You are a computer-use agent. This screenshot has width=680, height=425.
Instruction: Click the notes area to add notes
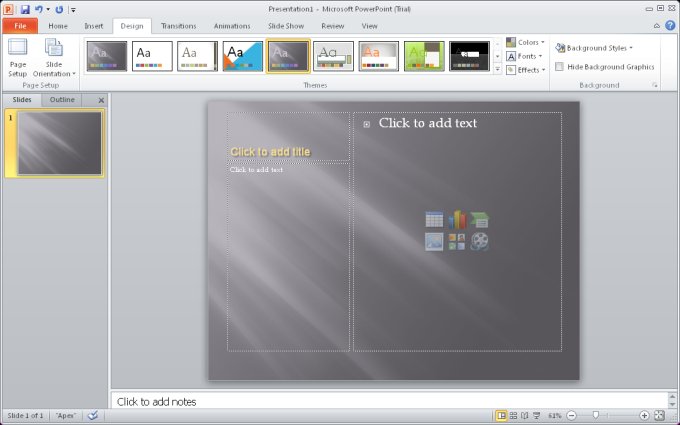click(x=389, y=402)
